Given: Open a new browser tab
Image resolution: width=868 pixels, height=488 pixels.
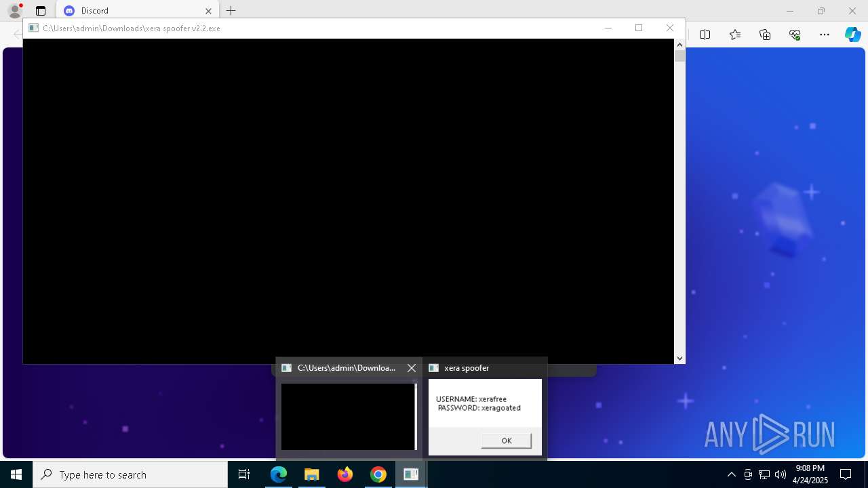Looking at the screenshot, I should coord(231,11).
